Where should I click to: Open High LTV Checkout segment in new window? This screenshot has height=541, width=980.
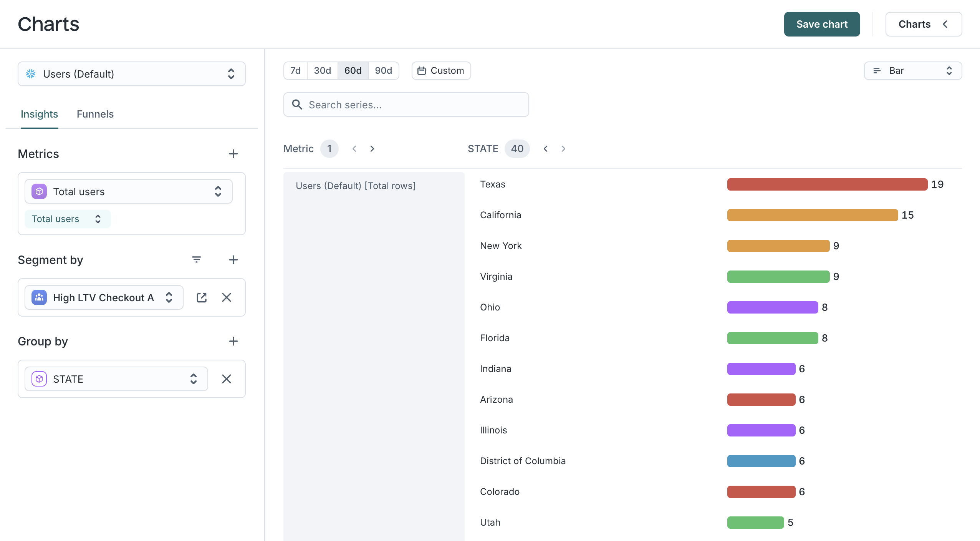(x=202, y=297)
